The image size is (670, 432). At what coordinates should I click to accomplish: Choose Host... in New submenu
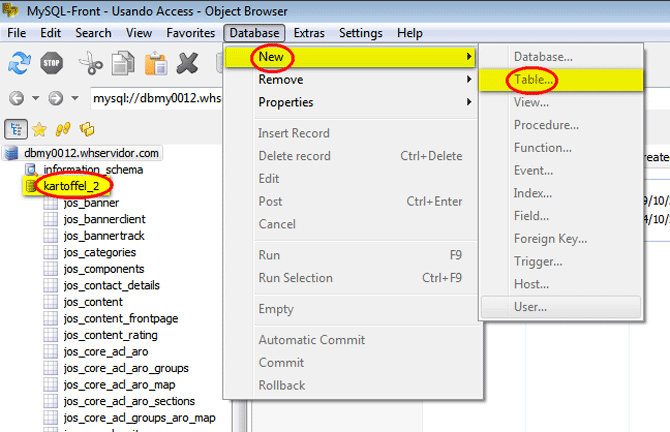(561, 284)
